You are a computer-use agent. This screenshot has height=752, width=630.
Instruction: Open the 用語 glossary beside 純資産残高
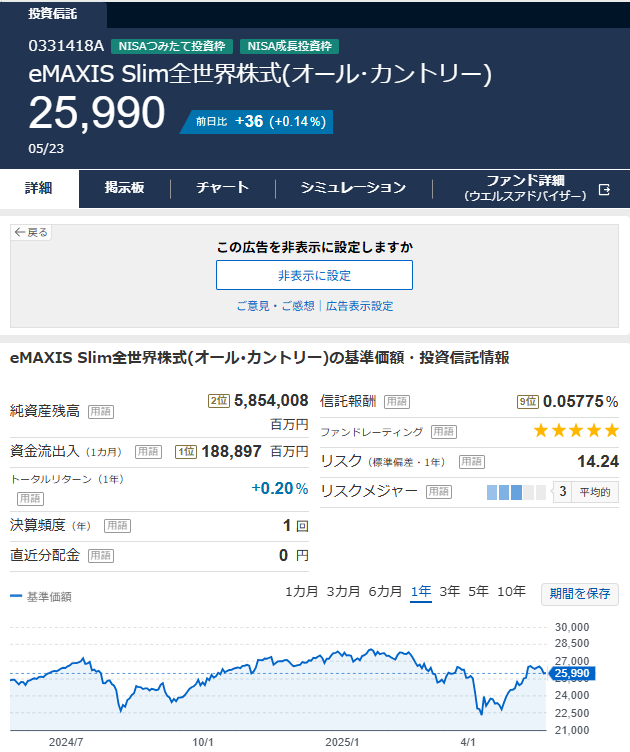(101, 412)
